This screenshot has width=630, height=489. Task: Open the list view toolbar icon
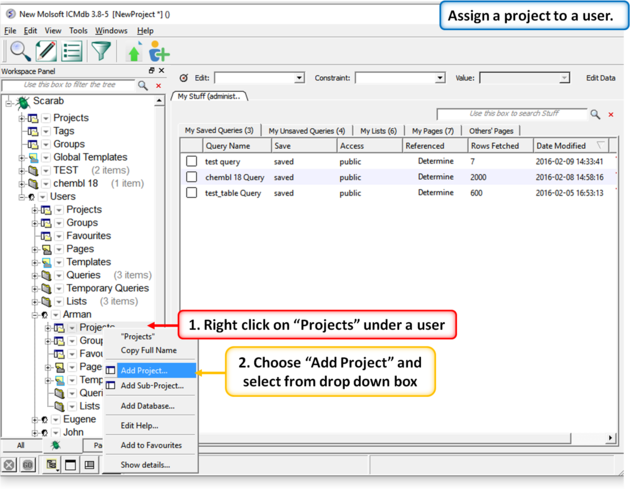click(x=72, y=51)
